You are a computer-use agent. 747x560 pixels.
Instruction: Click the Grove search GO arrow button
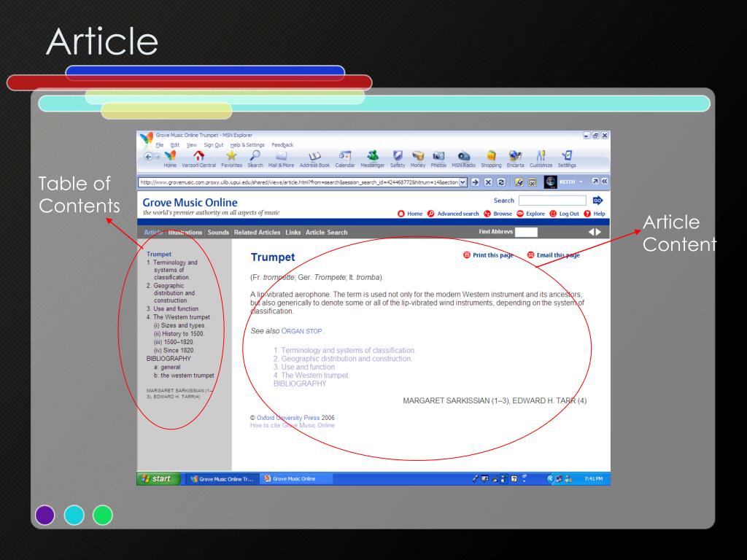click(x=598, y=201)
